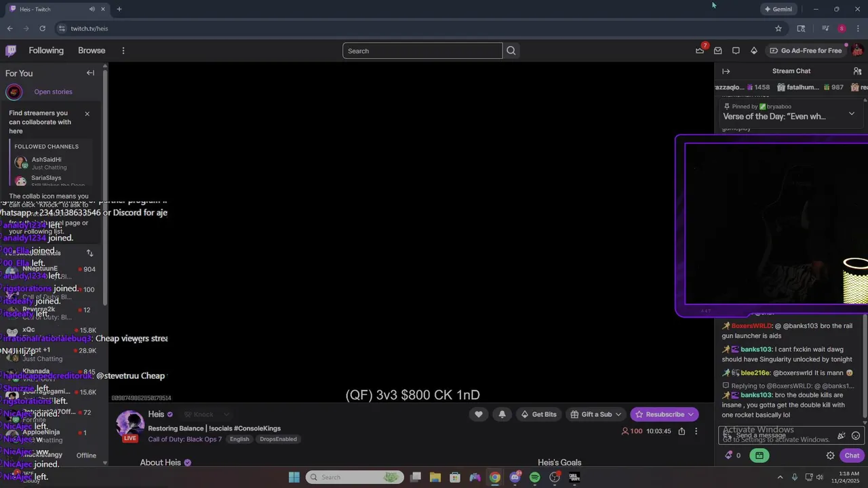Click the green chat drops icon

(759, 455)
